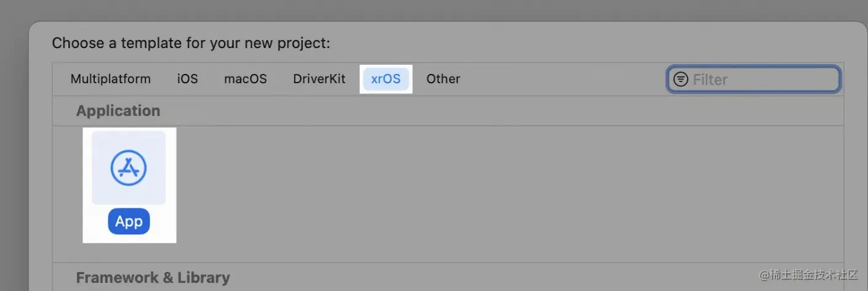
Task: Open the macOS templates tab
Action: click(245, 79)
